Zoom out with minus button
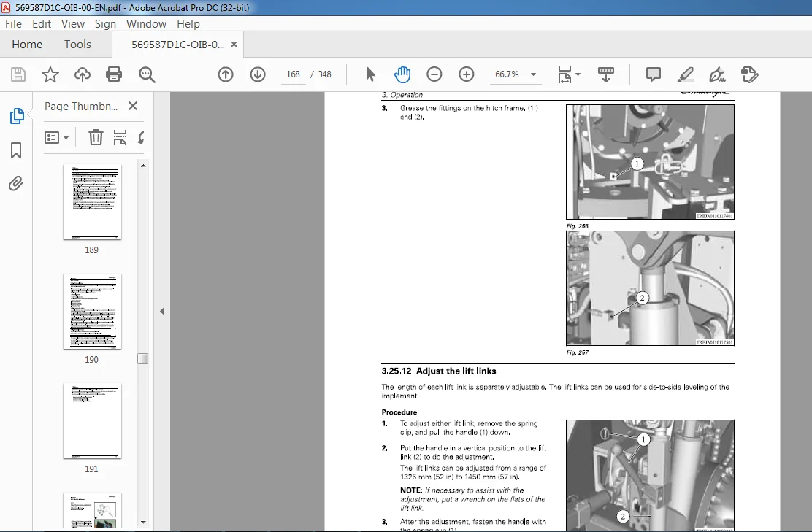Viewport: 812px width, 532px height. pyautogui.click(x=434, y=74)
